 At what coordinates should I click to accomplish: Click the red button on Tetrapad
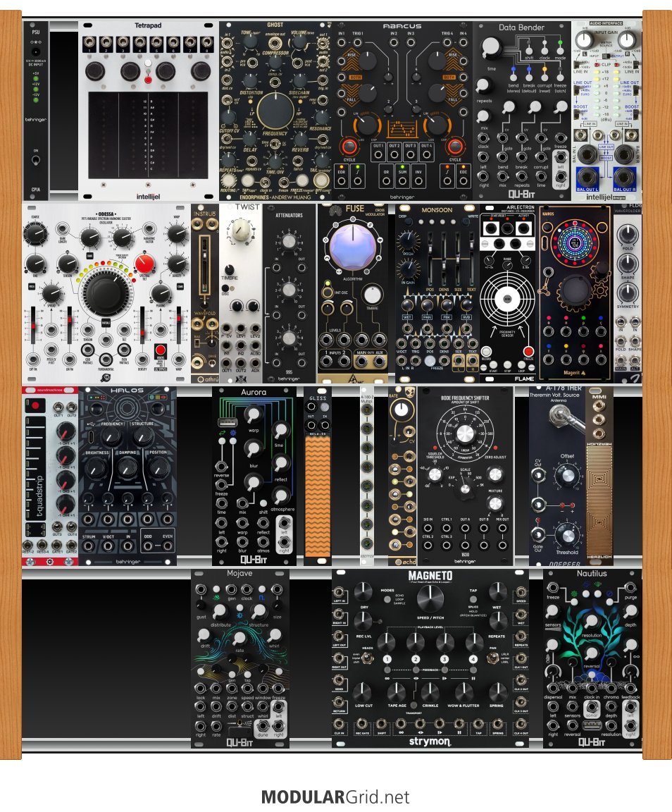coord(148,80)
